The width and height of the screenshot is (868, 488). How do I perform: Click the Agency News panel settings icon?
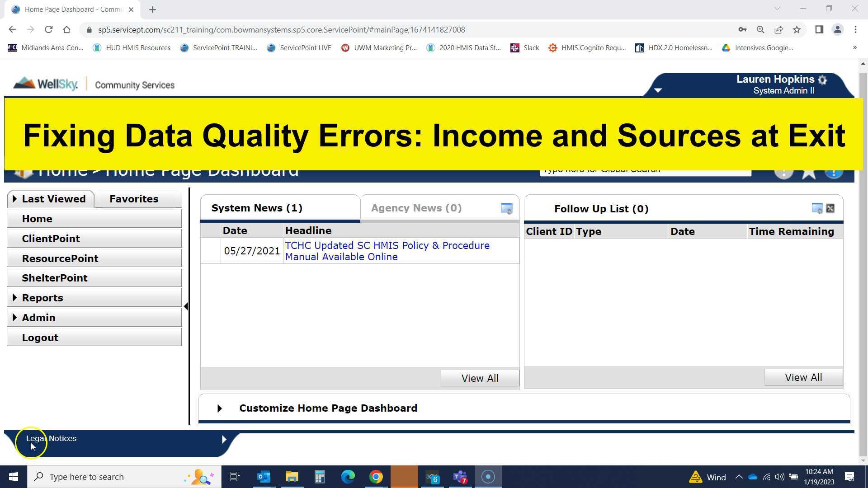coord(507,209)
